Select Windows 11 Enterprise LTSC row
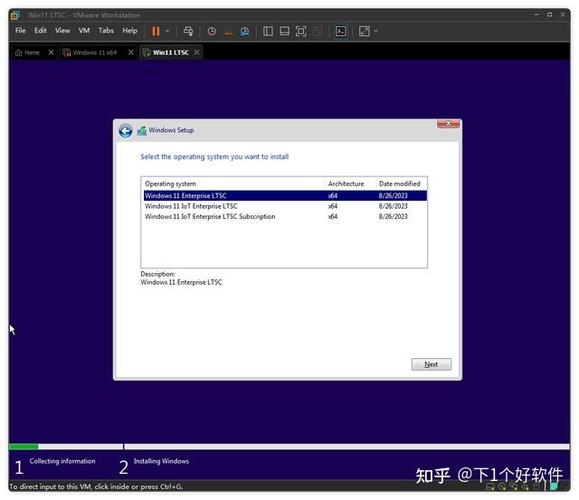 [285, 196]
